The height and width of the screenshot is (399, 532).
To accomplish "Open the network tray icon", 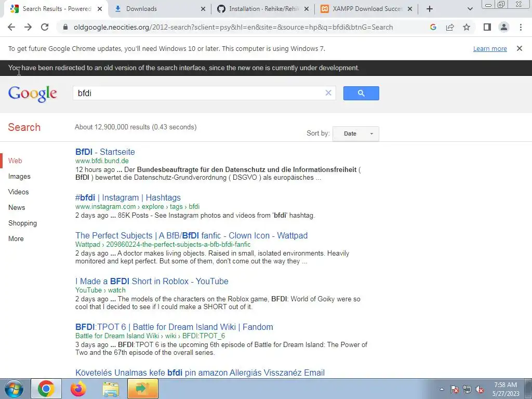I will pyautogui.click(x=467, y=389).
